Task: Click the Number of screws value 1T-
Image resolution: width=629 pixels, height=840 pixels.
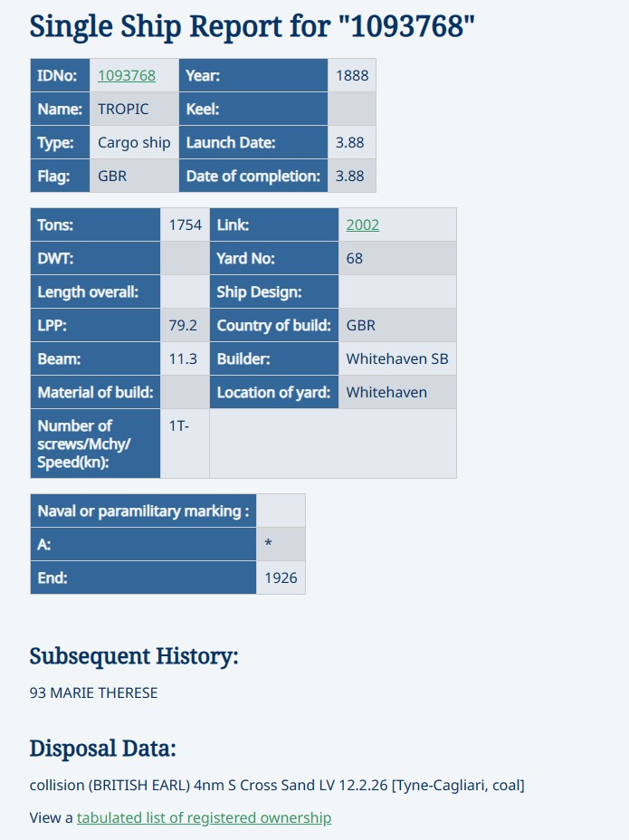Action: [x=179, y=426]
